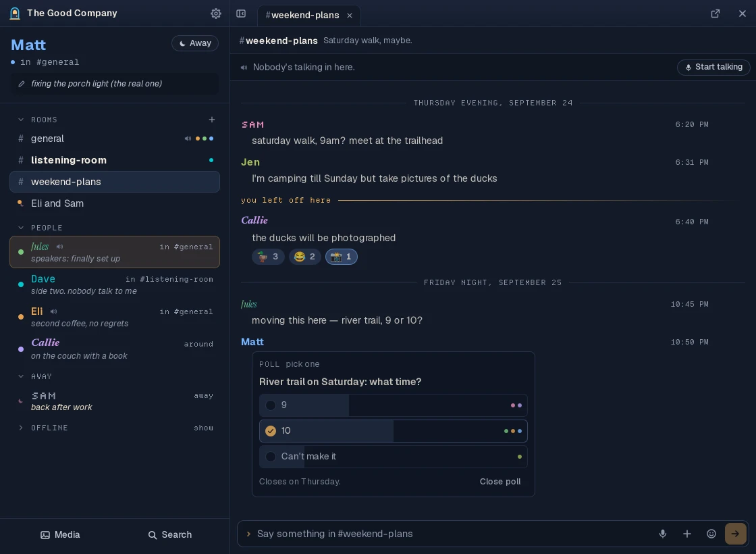The height and width of the screenshot is (554, 756).
Task: Toggle the duck reaction on Callie's message
Action: 268,257
